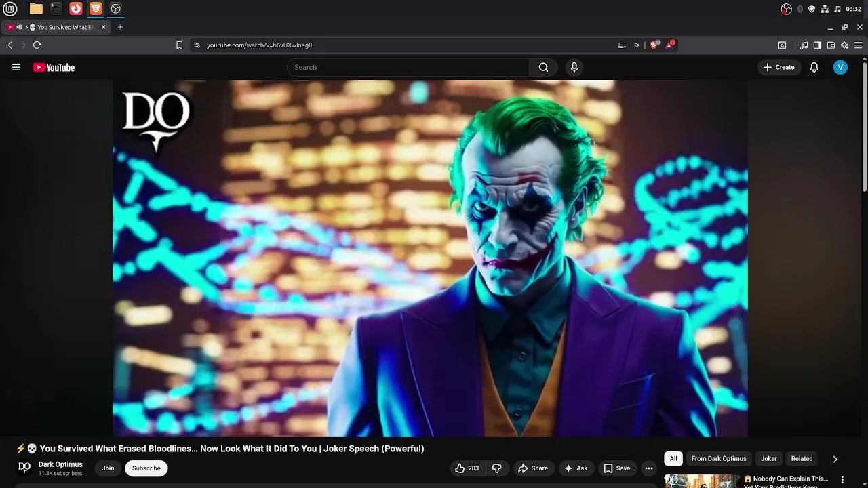Screen dimensions: 868x488
Task: Open YouTube notifications bell
Action: 814,67
